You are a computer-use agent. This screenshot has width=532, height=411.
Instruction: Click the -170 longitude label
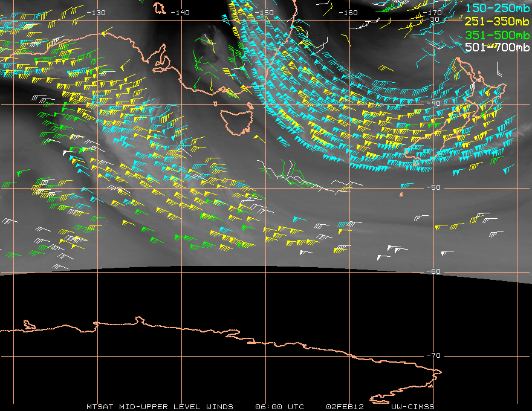pyautogui.click(x=432, y=13)
